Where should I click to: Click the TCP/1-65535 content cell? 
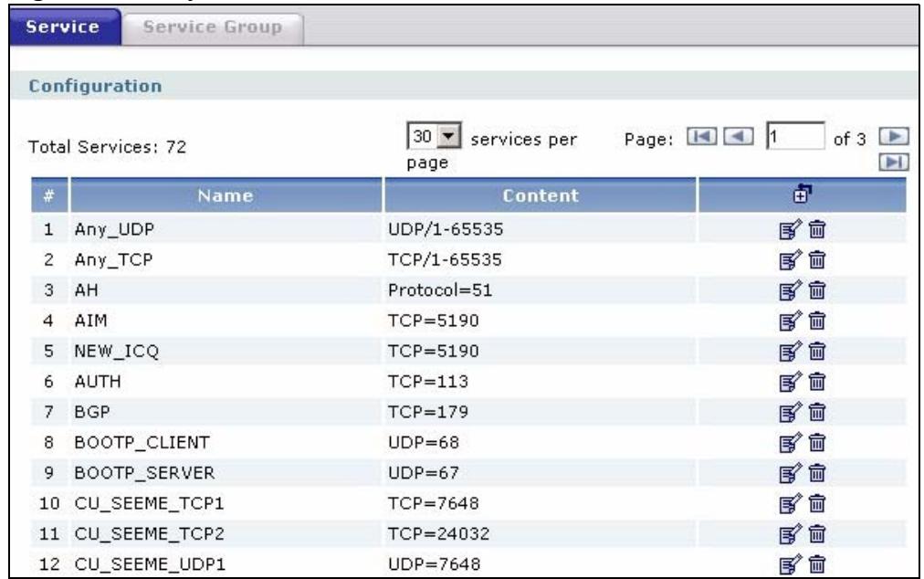pyautogui.click(x=541, y=259)
